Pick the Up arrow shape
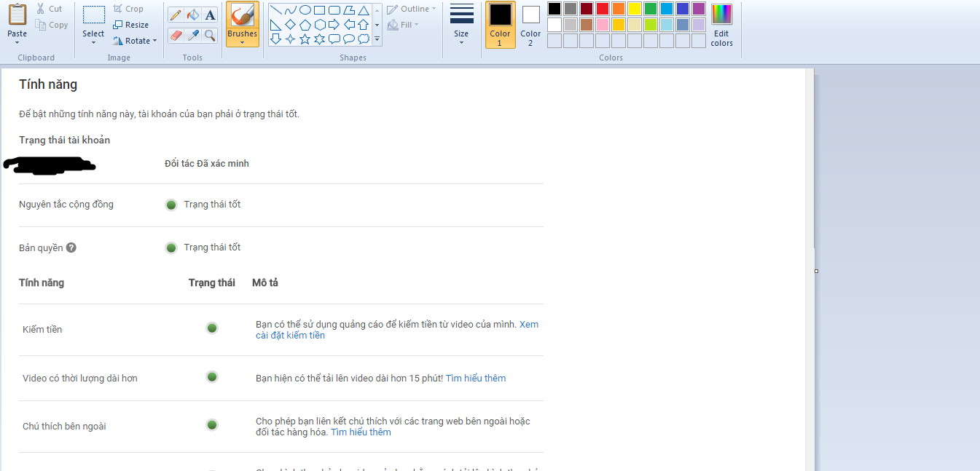Viewport: 980px width, 471px height. (364, 25)
